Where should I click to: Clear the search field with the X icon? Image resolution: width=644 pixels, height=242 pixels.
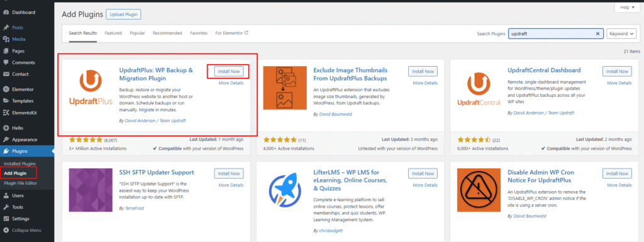tap(598, 34)
